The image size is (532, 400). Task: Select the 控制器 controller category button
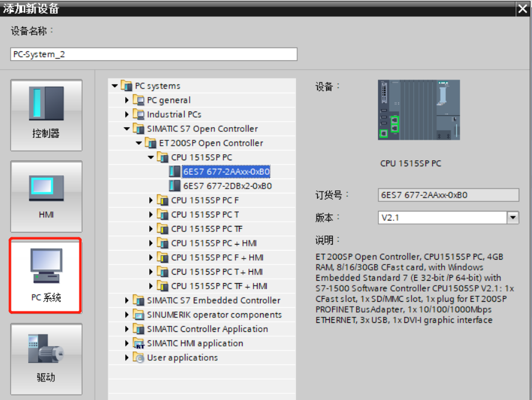46,115
